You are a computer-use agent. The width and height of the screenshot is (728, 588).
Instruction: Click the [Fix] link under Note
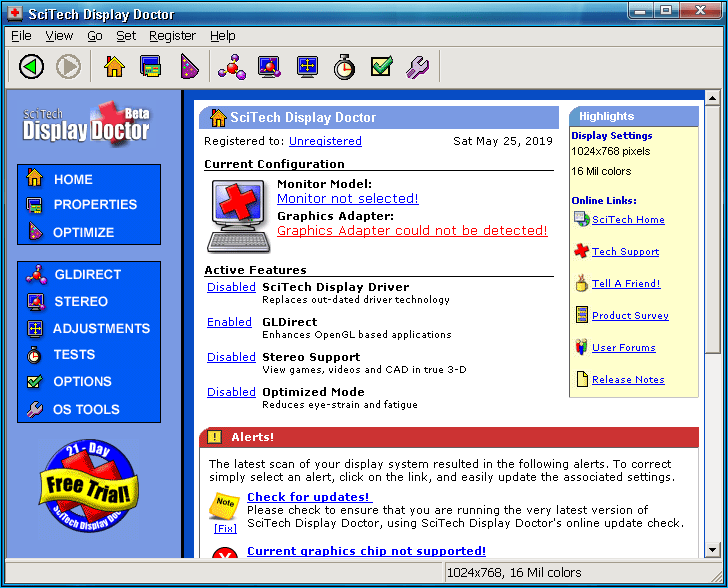(225, 529)
